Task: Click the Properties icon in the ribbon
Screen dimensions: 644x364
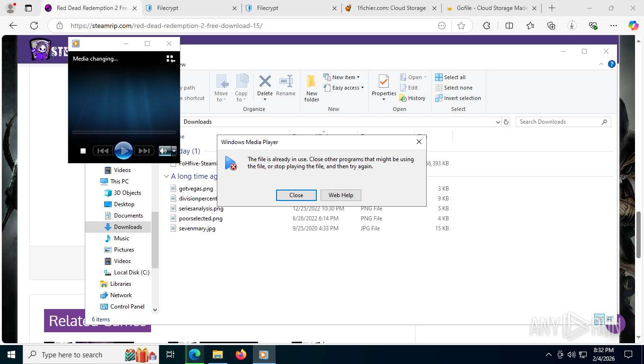Action: point(384,82)
